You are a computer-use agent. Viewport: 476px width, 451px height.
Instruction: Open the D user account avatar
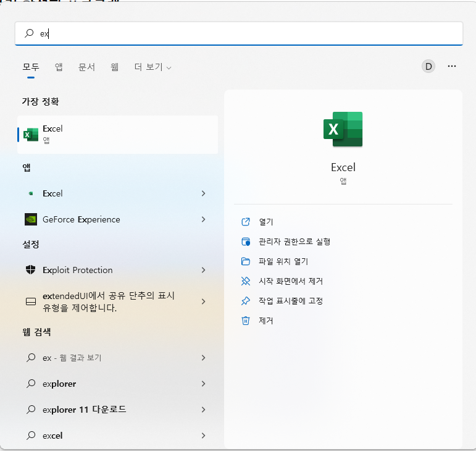click(x=428, y=66)
